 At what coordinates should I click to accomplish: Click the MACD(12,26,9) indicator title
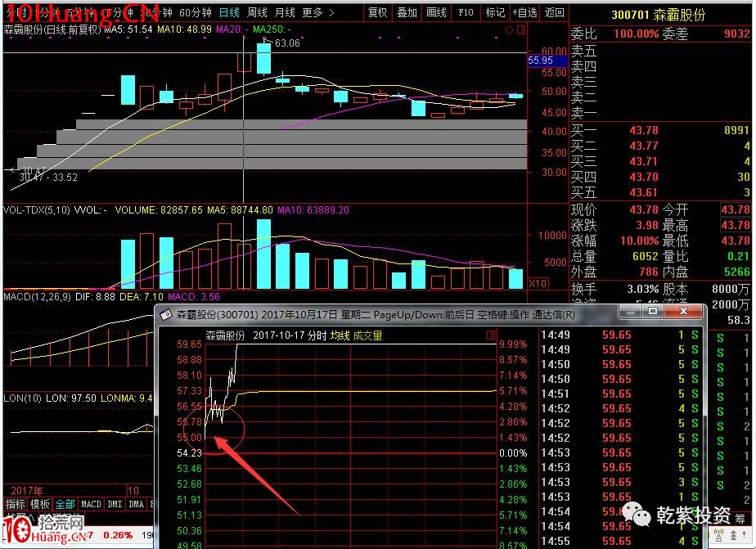coord(37,296)
